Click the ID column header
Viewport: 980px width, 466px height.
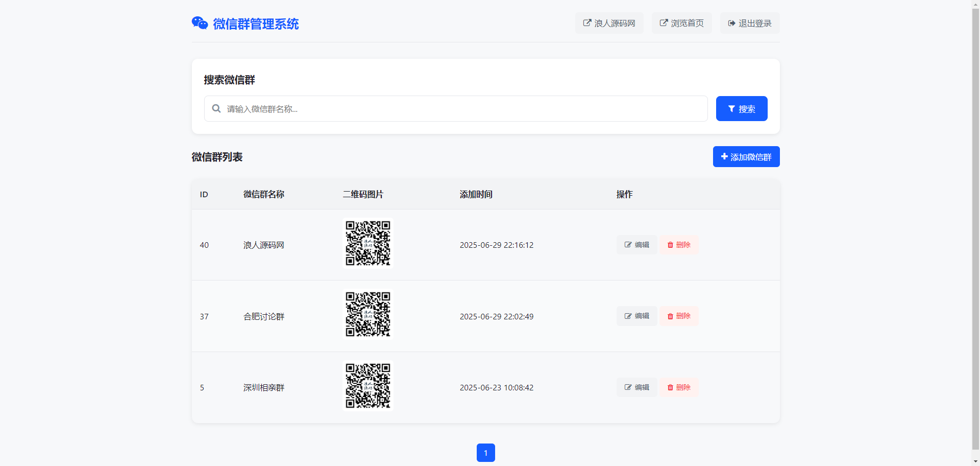click(x=204, y=194)
